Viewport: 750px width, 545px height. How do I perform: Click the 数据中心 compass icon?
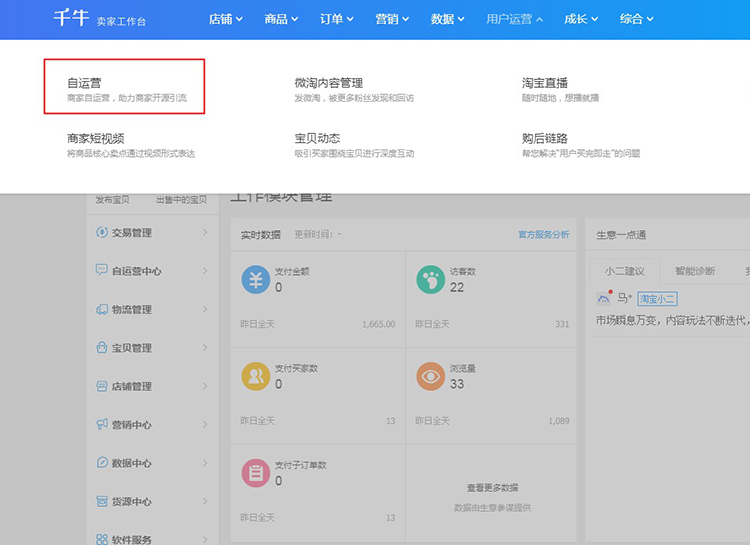click(x=102, y=463)
